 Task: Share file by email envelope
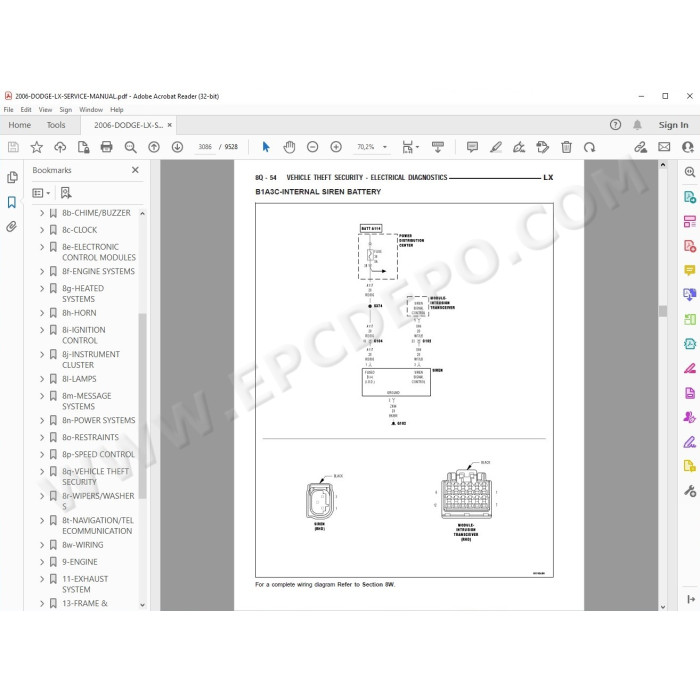(x=664, y=147)
